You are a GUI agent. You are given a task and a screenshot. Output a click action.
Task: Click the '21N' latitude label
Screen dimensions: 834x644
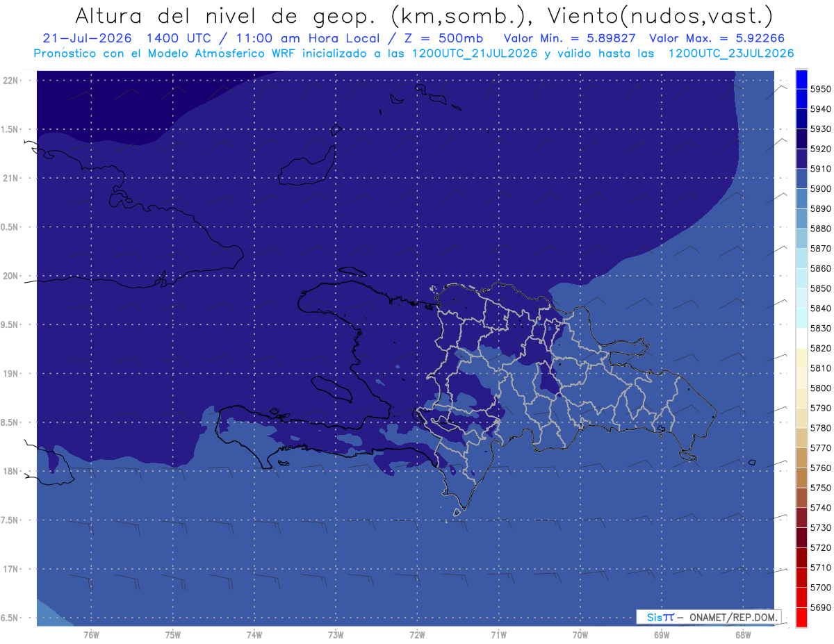10,178
